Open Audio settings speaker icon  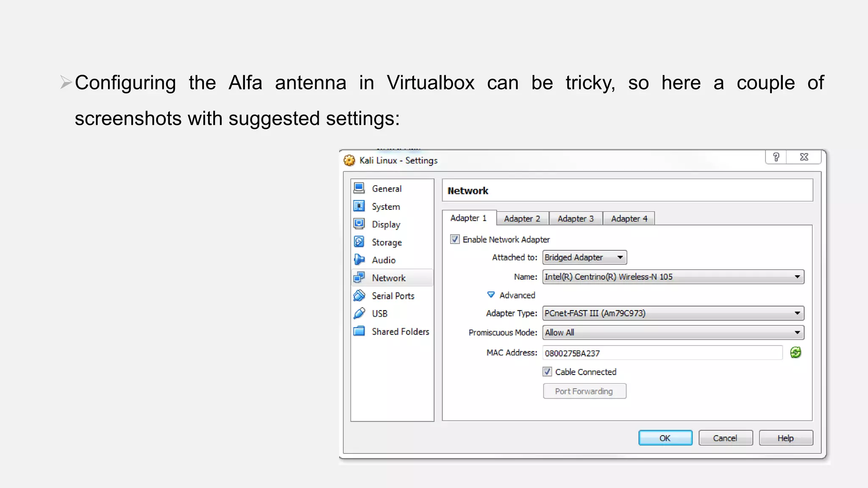(359, 260)
